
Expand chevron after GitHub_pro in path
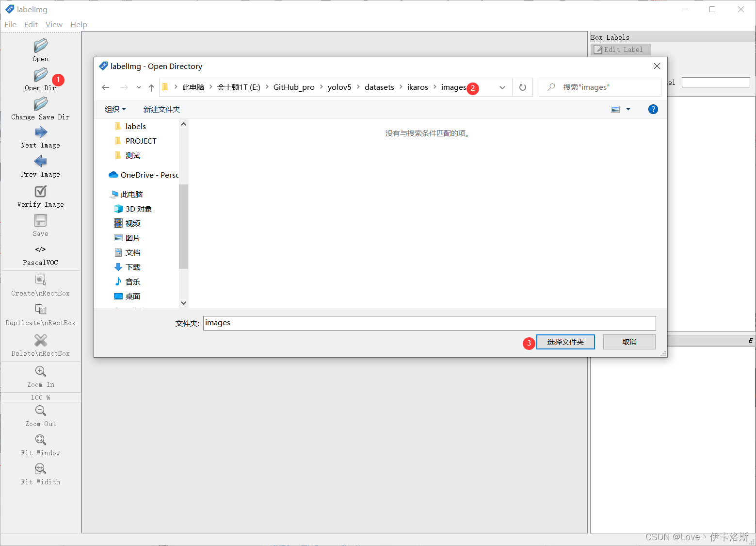click(322, 87)
